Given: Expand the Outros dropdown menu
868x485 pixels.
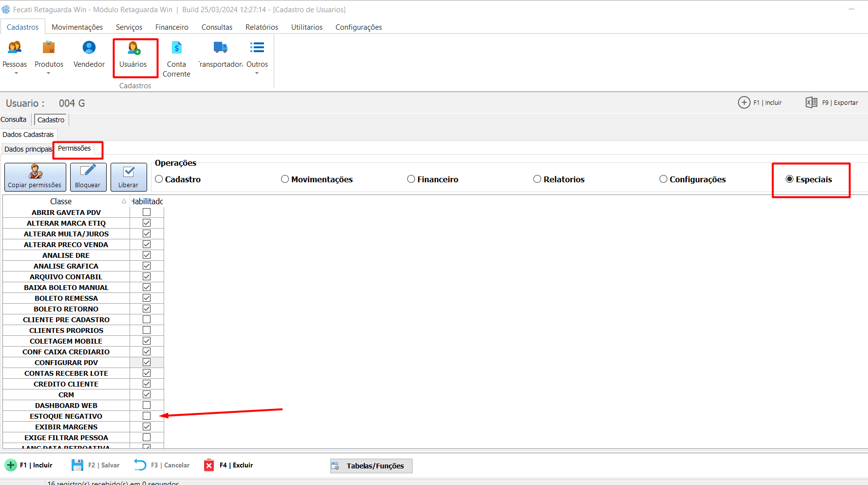Looking at the screenshot, I should [x=257, y=74].
